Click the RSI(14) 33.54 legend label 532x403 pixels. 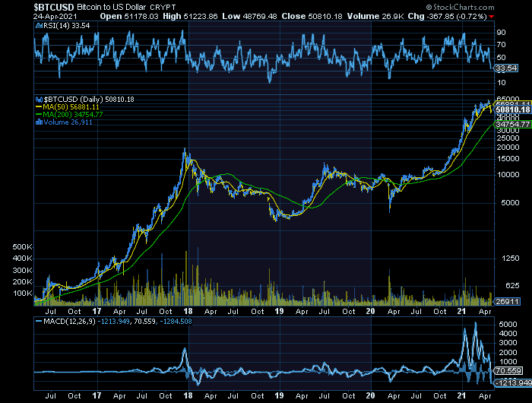pos(67,25)
